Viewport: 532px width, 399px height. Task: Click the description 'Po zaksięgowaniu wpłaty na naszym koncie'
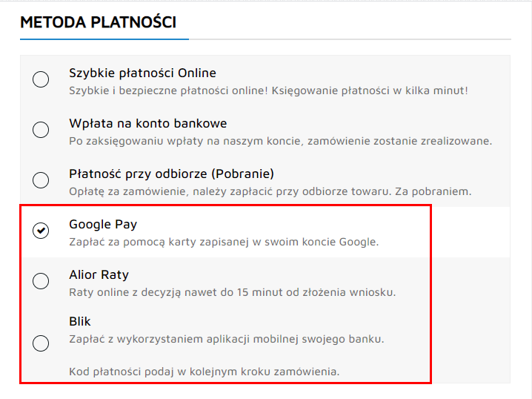coord(185,141)
